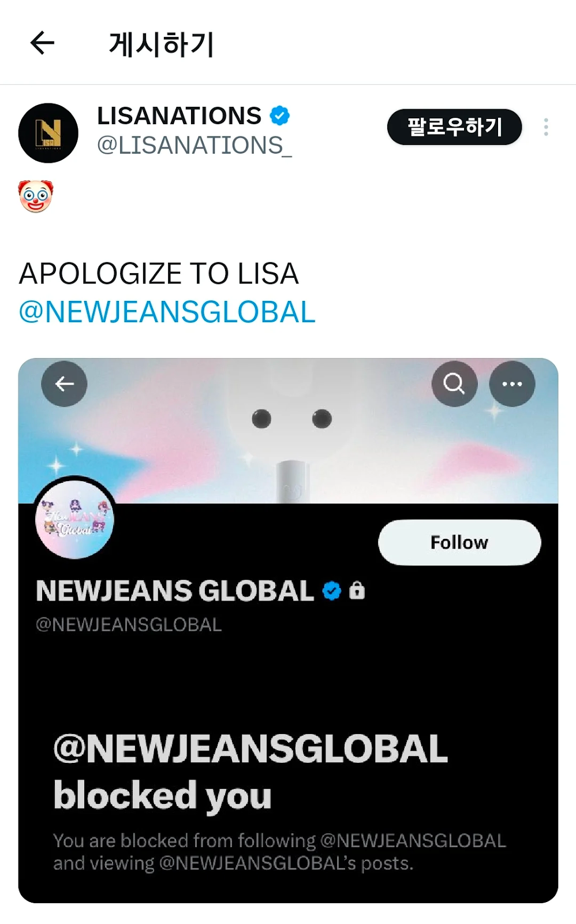Click the 팔로우하기 follow button
The width and height of the screenshot is (576, 924).
click(454, 127)
